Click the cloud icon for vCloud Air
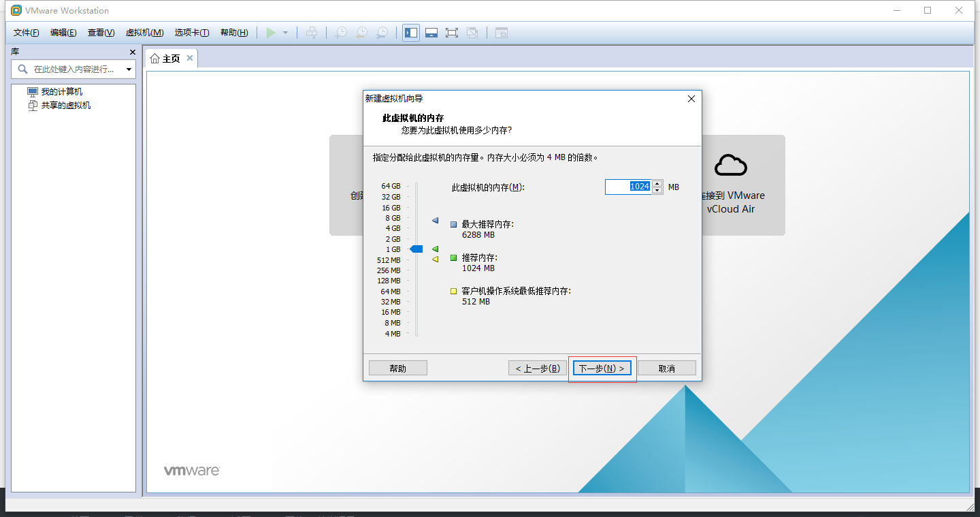The height and width of the screenshot is (517, 980). 731,166
